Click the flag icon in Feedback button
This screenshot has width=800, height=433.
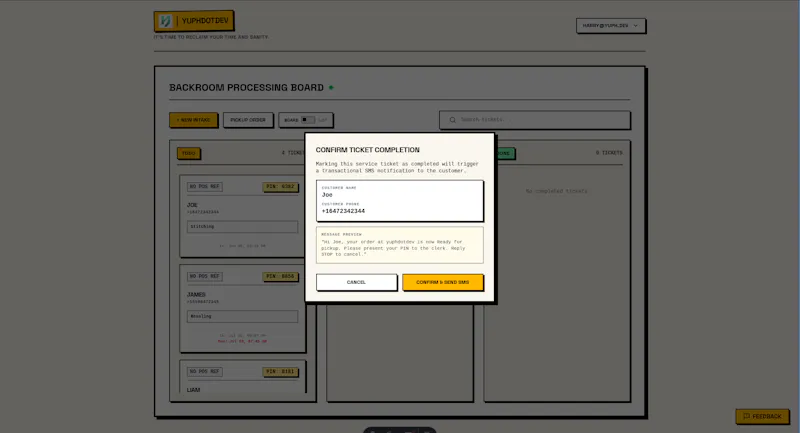tap(746, 416)
